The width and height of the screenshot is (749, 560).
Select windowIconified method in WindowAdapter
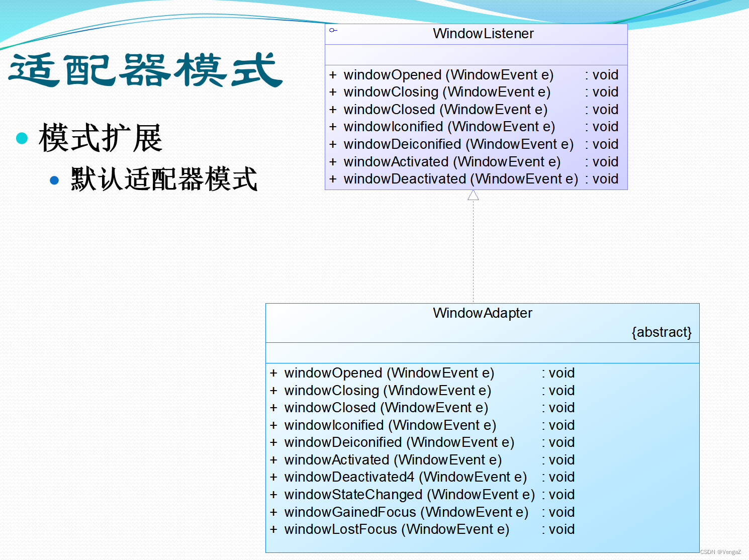point(422,425)
